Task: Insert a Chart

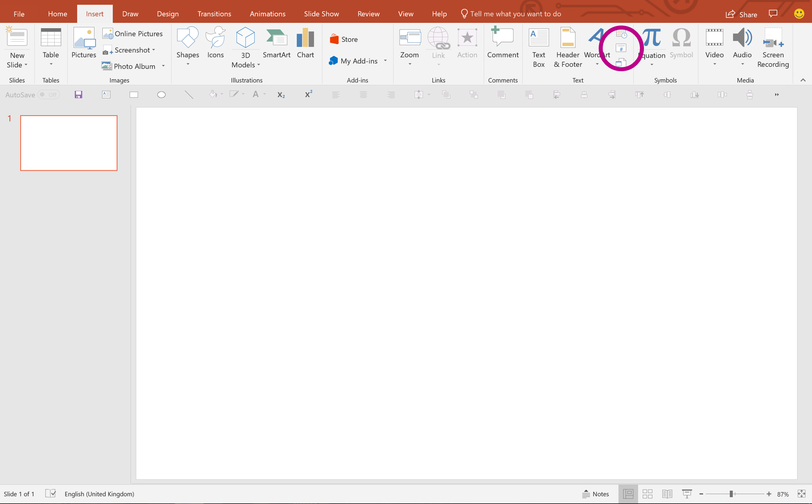Action: [x=305, y=43]
